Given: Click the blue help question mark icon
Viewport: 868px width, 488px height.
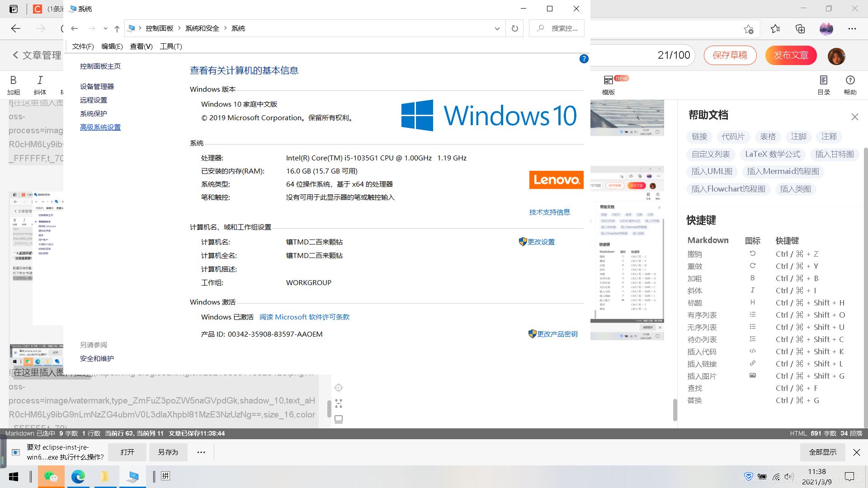Looking at the screenshot, I should point(584,59).
